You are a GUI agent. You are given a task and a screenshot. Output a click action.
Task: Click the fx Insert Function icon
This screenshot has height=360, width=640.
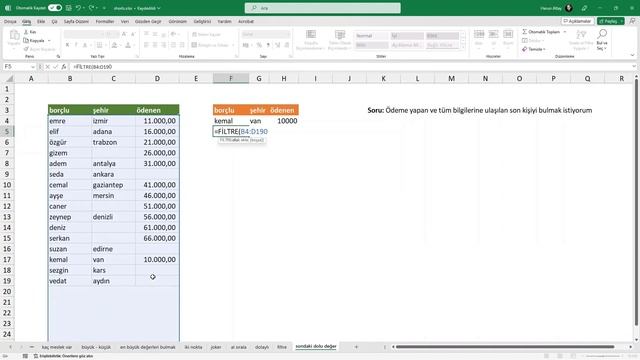[x=64, y=67]
